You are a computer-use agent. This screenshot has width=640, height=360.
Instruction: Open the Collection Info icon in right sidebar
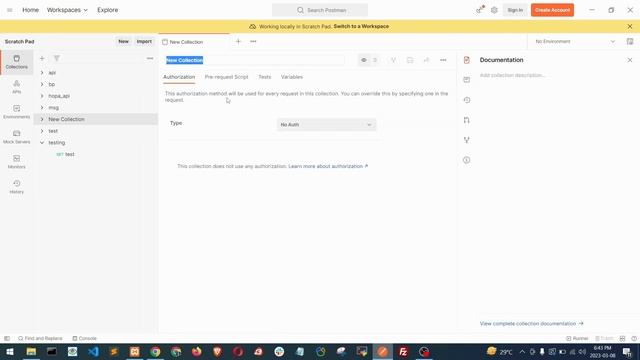pyautogui.click(x=467, y=160)
